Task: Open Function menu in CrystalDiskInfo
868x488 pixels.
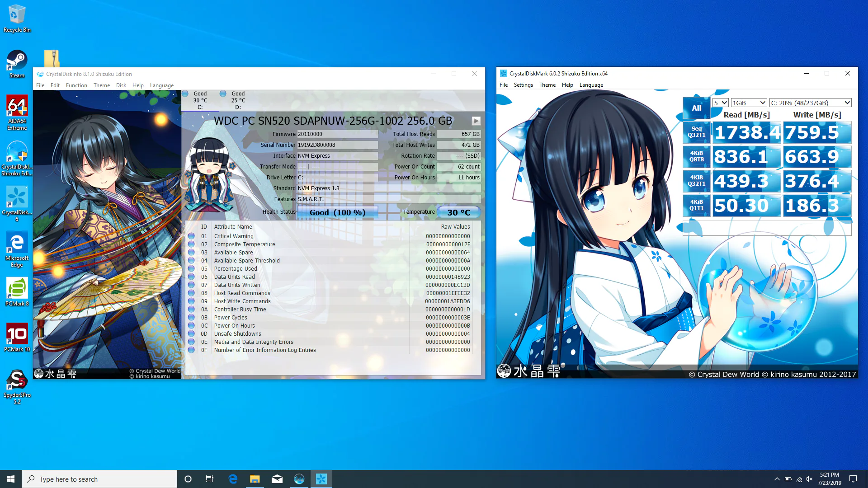Action: tap(76, 85)
